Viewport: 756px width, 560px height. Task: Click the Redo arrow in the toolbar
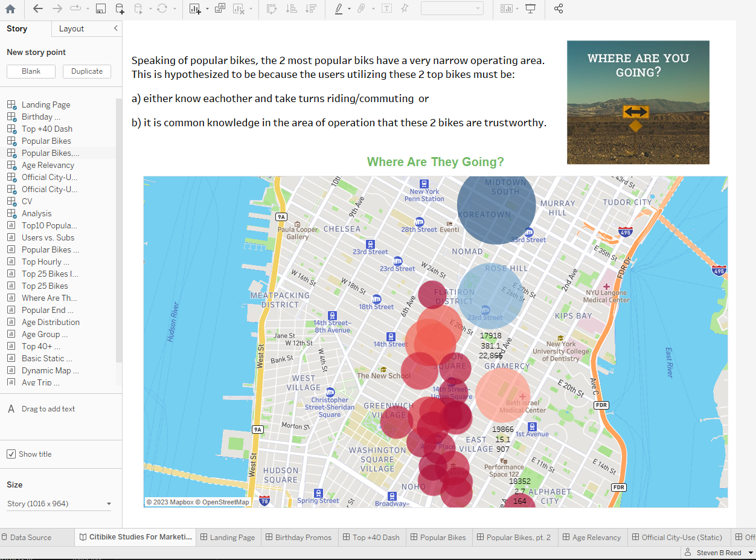click(58, 8)
